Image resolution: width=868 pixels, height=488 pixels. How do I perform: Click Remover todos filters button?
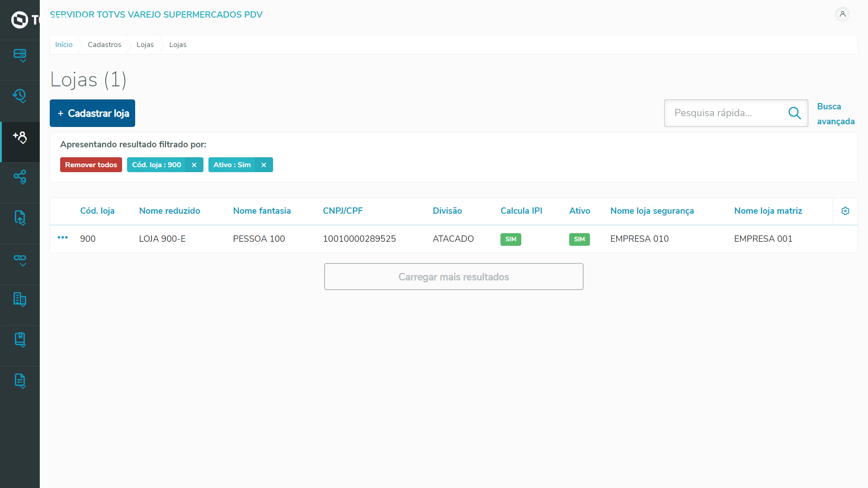[x=91, y=165]
